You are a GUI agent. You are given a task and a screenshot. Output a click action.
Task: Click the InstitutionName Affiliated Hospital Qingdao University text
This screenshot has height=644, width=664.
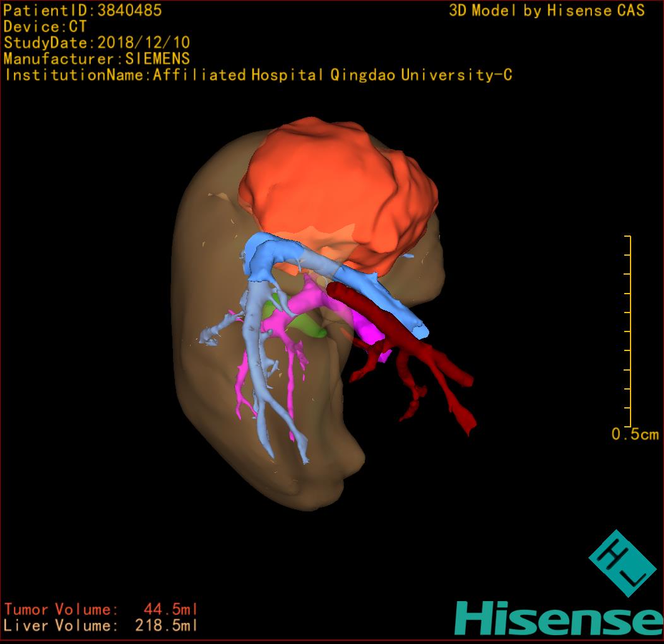click(x=258, y=75)
